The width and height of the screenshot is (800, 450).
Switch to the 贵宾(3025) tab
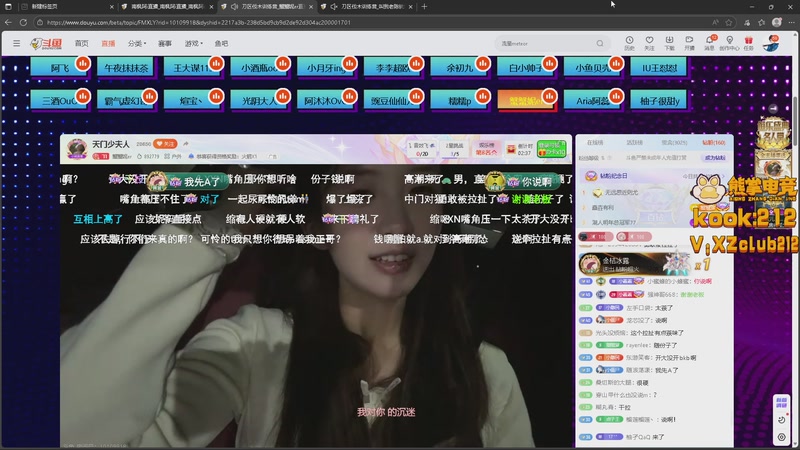click(674, 143)
